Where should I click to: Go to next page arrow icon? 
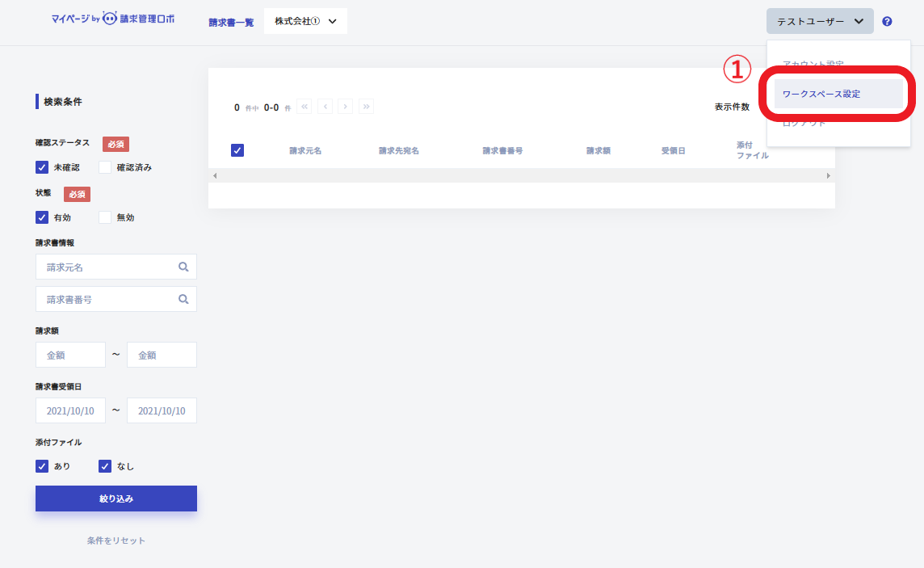346,107
